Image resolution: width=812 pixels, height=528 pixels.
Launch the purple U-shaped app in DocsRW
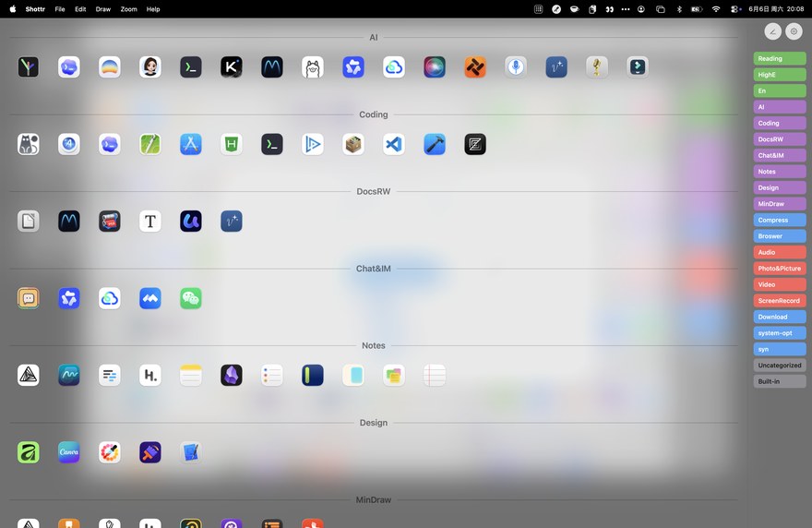pyautogui.click(x=191, y=222)
